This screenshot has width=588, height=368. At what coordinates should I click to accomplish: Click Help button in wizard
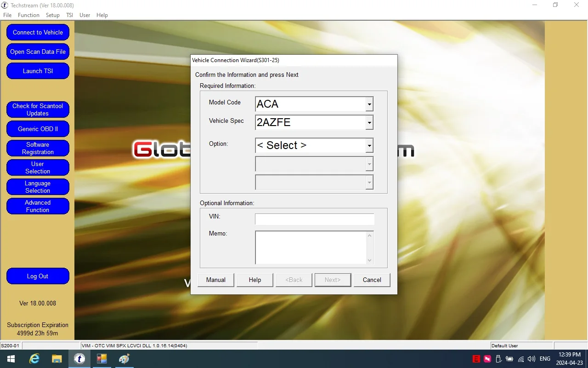(x=255, y=280)
